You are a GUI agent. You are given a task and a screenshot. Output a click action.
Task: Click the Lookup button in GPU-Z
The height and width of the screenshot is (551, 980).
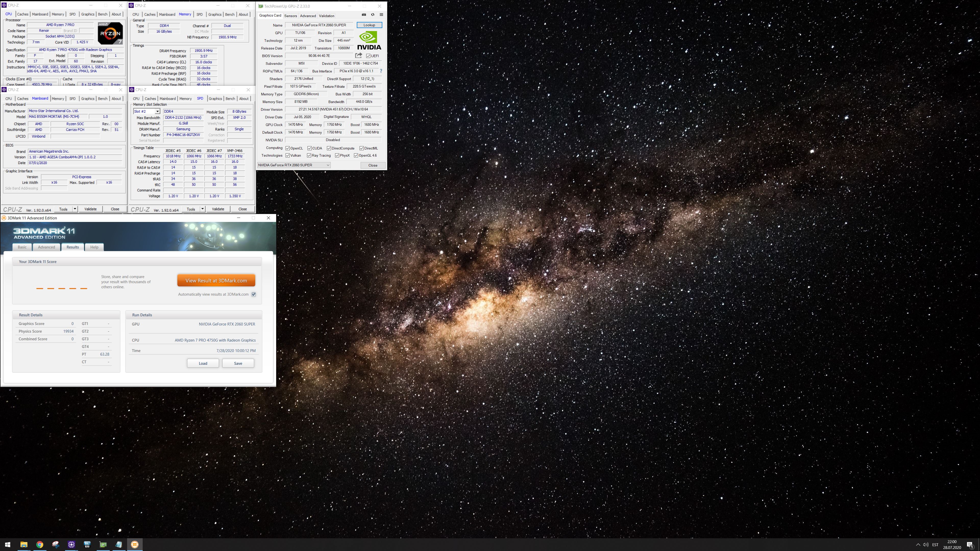point(369,25)
